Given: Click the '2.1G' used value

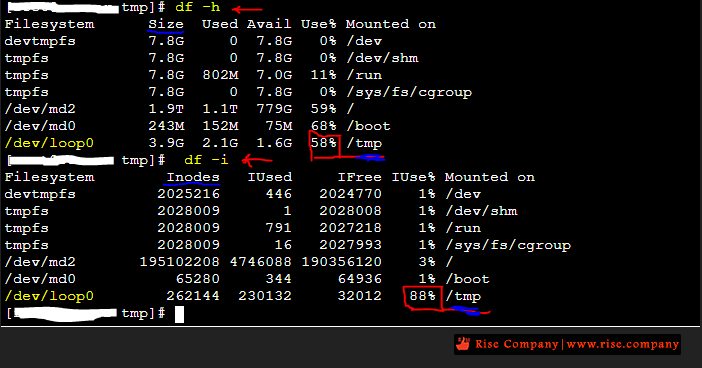Looking at the screenshot, I should [220, 143].
